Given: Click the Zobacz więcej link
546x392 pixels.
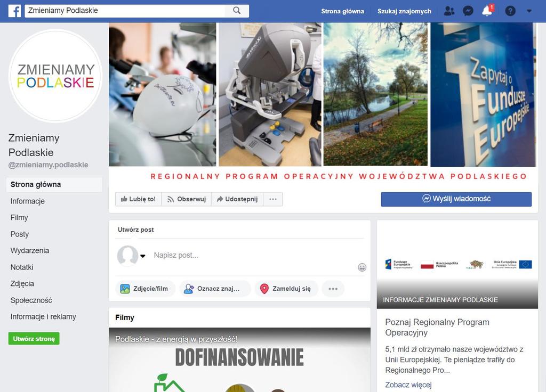Looking at the screenshot, I should tap(408, 385).
